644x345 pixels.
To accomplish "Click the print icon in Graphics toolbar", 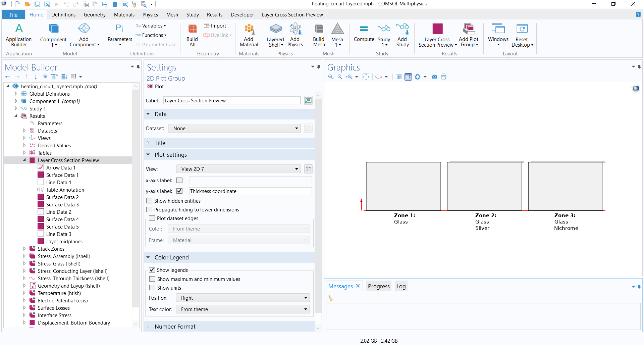I will (444, 77).
